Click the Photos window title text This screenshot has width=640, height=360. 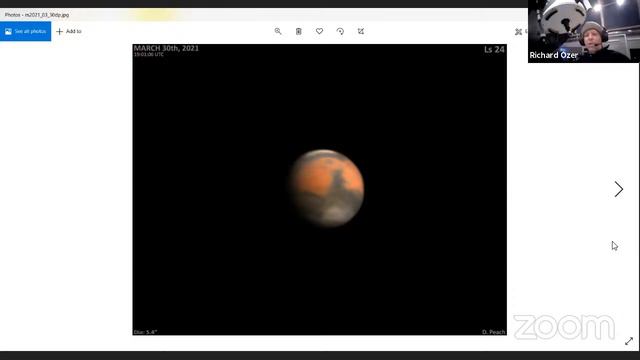[x=37, y=15]
